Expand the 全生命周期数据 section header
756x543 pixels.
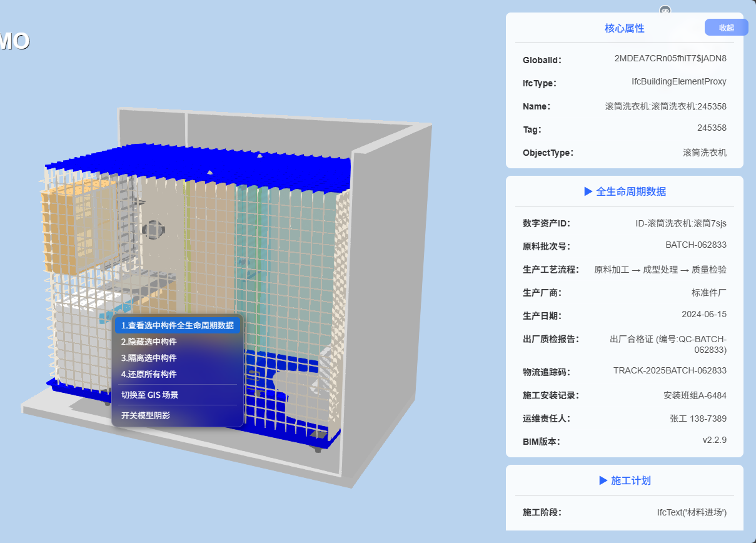point(624,191)
